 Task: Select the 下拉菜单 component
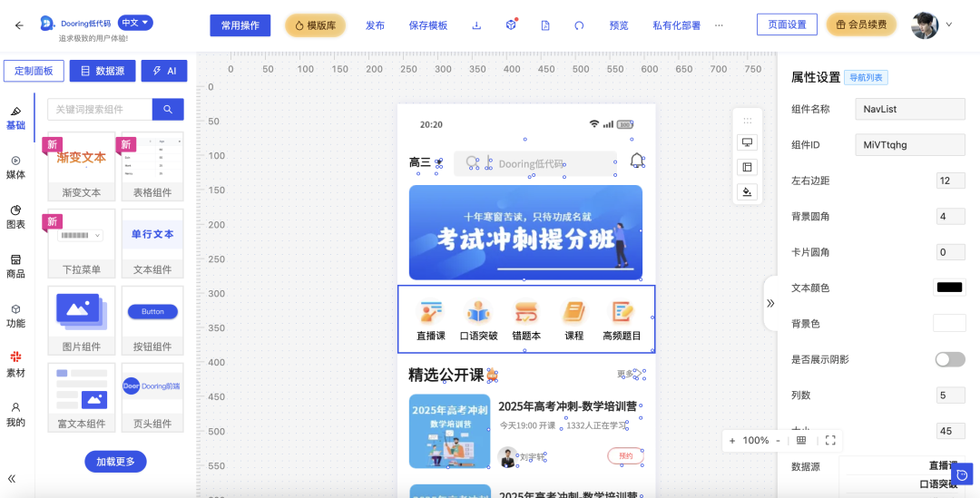click(x=82, y=244)
